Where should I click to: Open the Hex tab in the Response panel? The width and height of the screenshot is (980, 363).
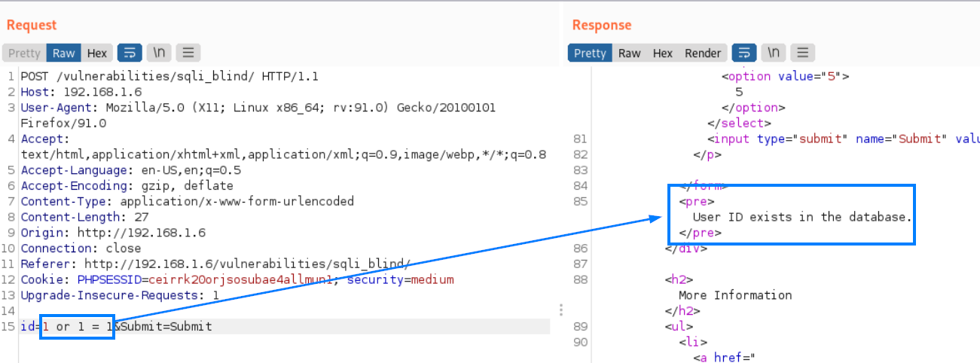(x=662, y=53)
